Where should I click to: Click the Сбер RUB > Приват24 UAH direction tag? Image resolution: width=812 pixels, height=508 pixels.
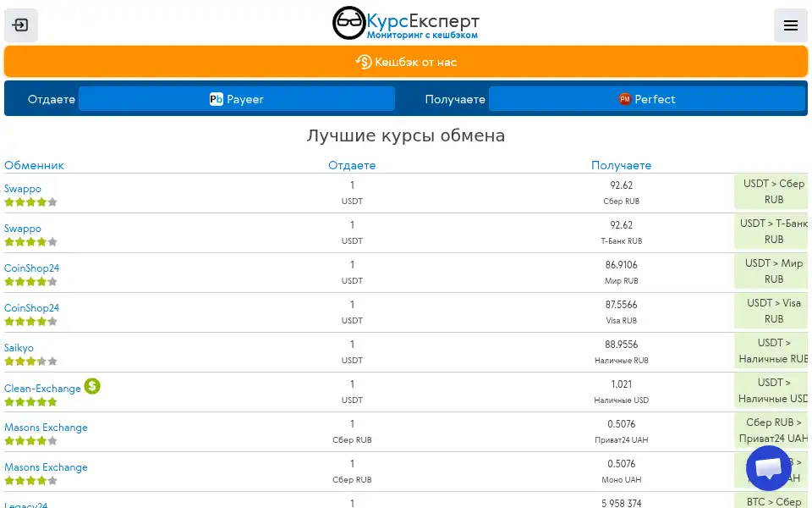coord(771,430)
